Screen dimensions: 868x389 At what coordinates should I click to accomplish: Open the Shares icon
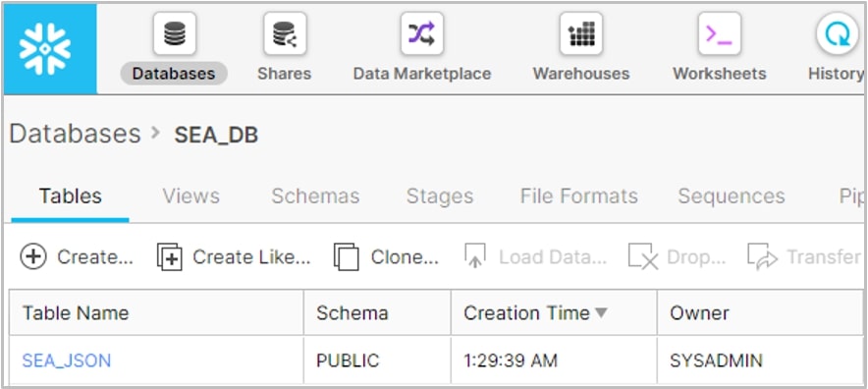285,33
